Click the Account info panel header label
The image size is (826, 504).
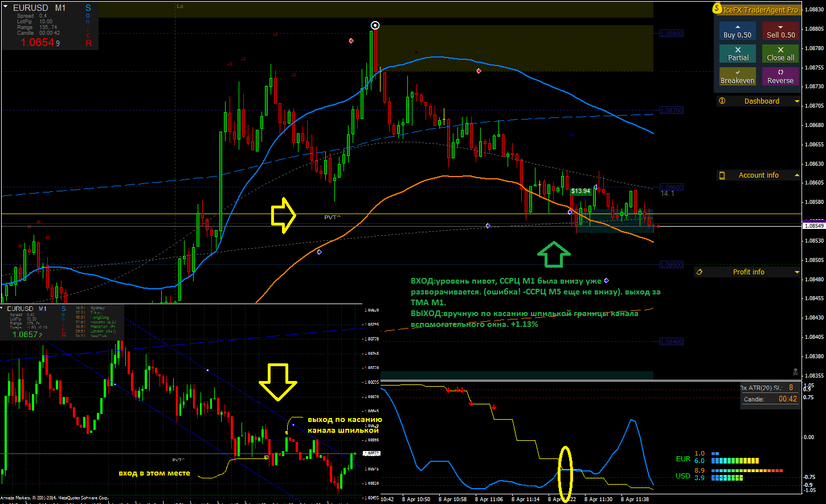[758, 175]
